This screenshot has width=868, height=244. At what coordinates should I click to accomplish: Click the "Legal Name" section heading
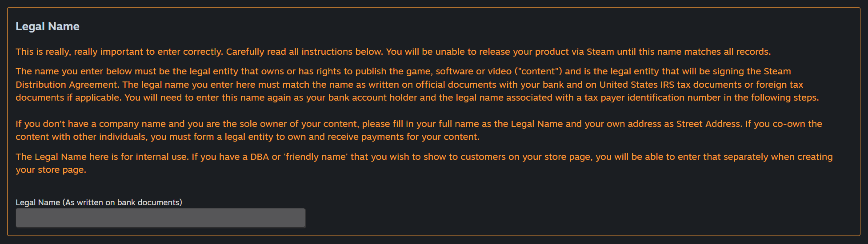click(48, 27)
